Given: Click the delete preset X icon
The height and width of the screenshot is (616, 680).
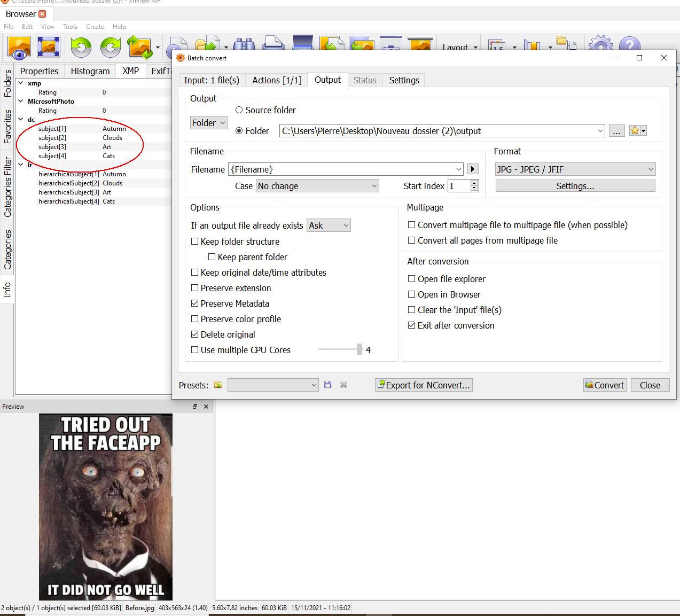Looking at the screenshot, I should 344,385.
